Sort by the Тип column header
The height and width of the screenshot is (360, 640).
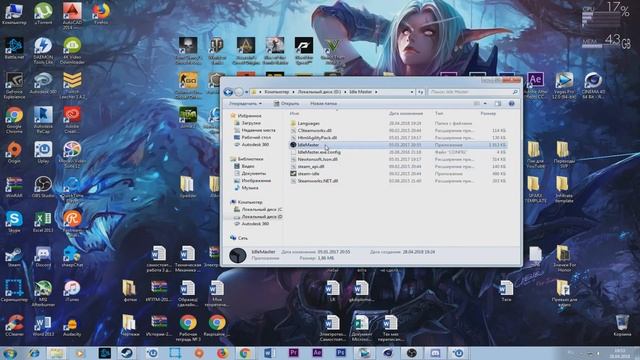(x=439, y=113)
